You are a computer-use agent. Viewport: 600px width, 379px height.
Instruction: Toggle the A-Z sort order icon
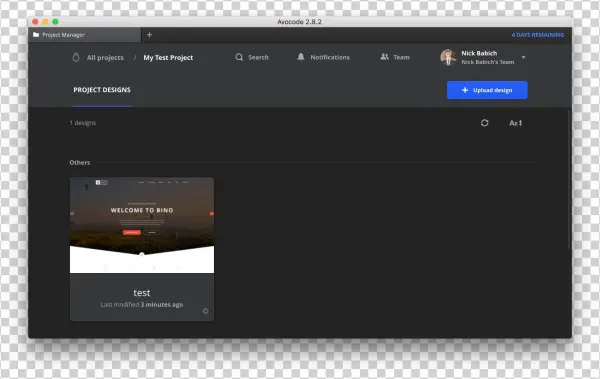(x=515, y=123)
